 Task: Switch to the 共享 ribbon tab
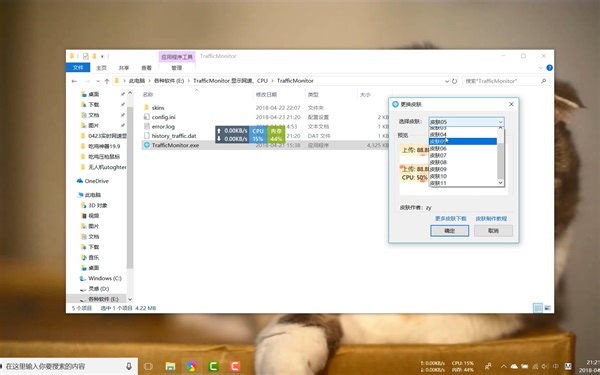[124, 68]
